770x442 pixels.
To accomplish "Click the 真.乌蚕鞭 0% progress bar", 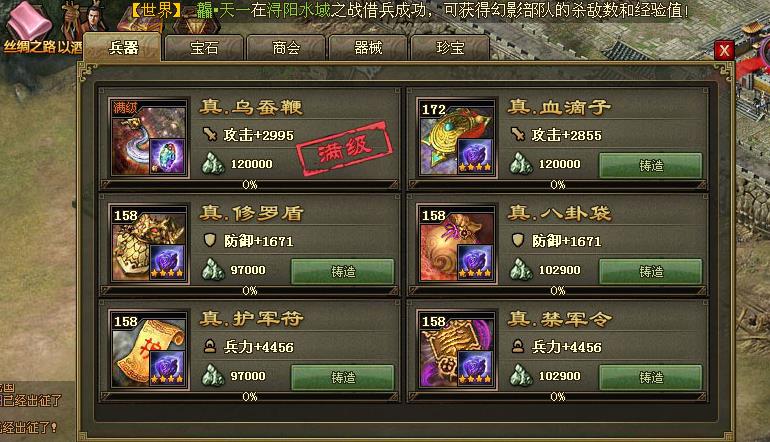I will 249,185.
